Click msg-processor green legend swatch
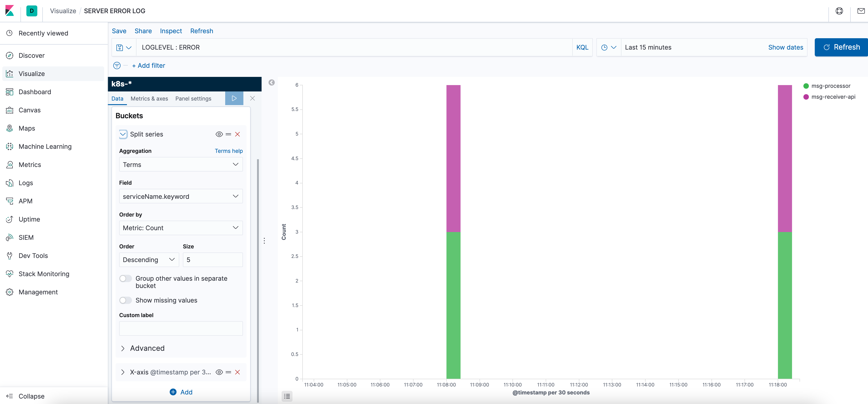The width and height of the screenshot is (868, 404). point(806,86)
